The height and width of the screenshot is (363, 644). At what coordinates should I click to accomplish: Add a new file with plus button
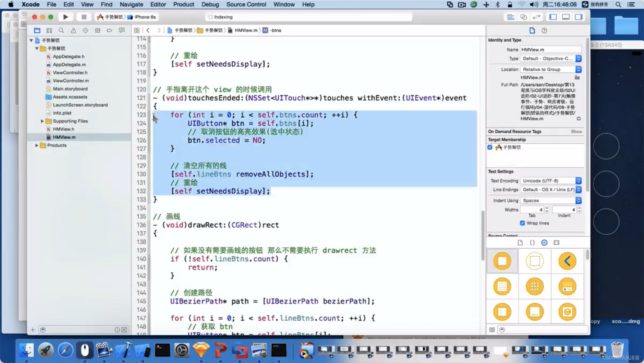[33, 330]
